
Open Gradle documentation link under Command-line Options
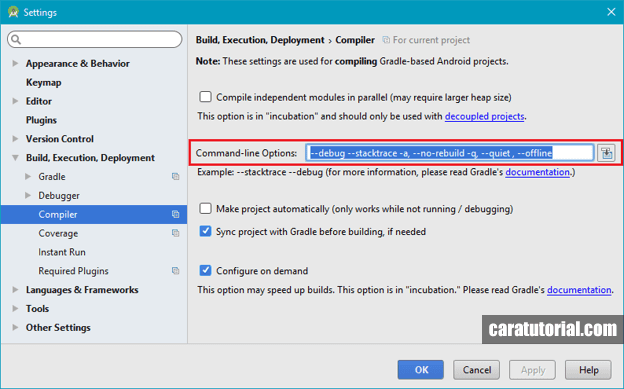pos(537,172)
